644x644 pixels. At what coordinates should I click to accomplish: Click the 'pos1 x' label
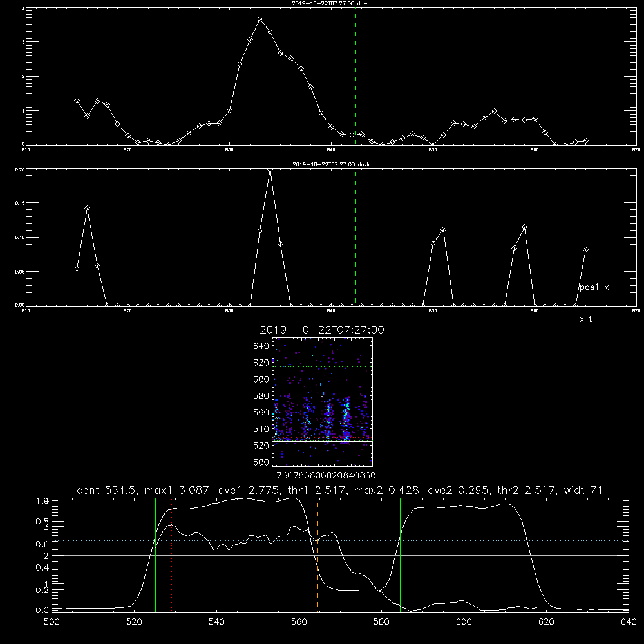[594, 287]
